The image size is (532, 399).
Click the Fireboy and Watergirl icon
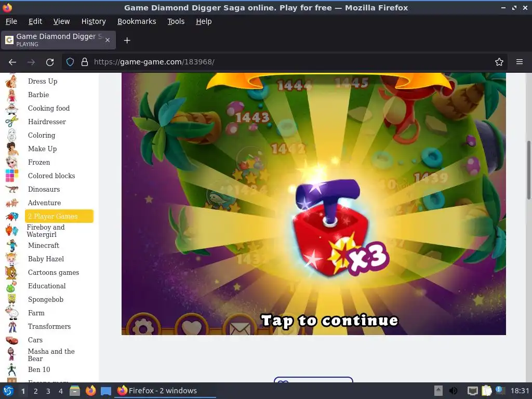point(11,231)
